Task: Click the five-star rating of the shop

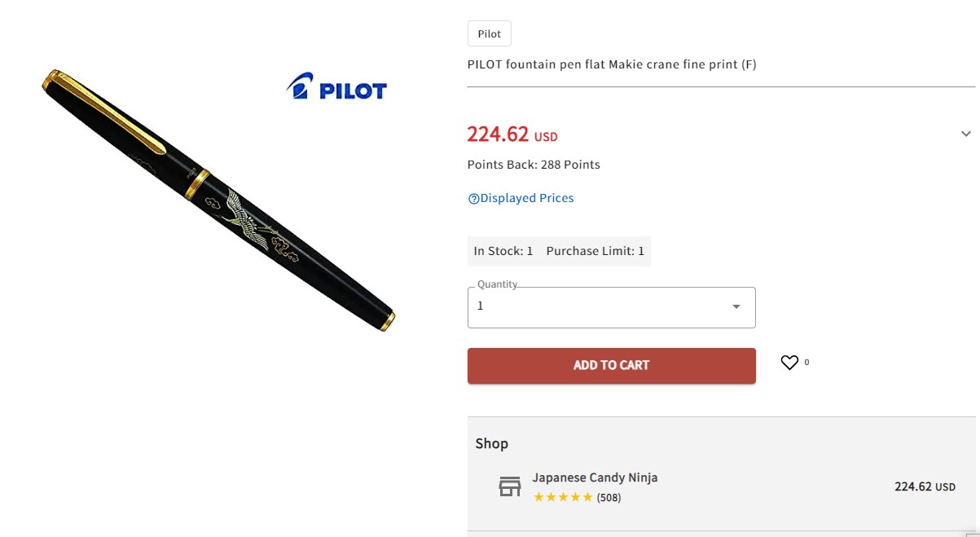Action: [563, 497]
